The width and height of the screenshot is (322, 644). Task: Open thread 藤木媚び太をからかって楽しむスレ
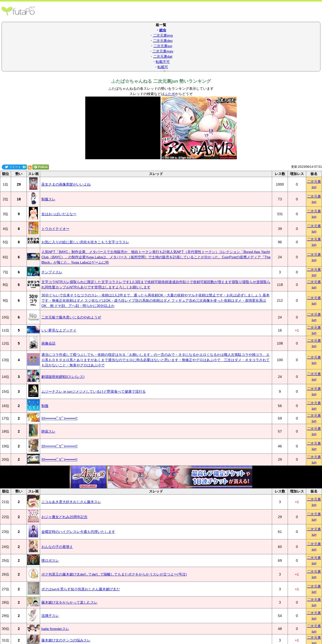tap(69, 602)
